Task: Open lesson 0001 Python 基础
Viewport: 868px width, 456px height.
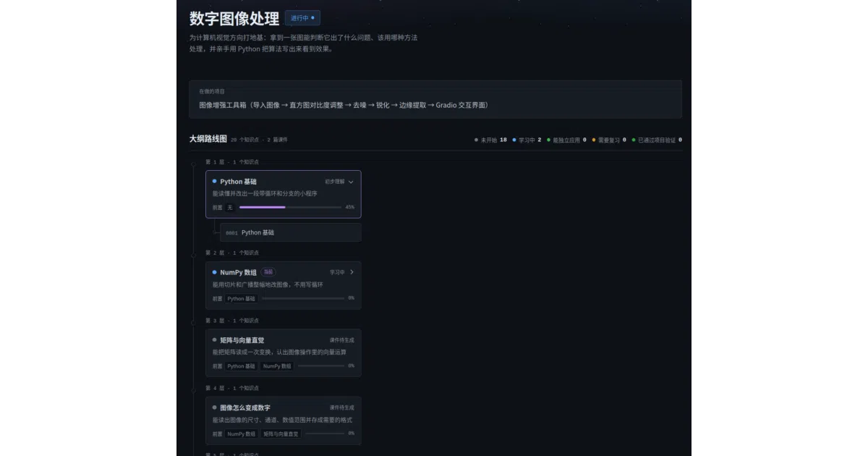Action: pyautogui.click(x=290, y=232)
